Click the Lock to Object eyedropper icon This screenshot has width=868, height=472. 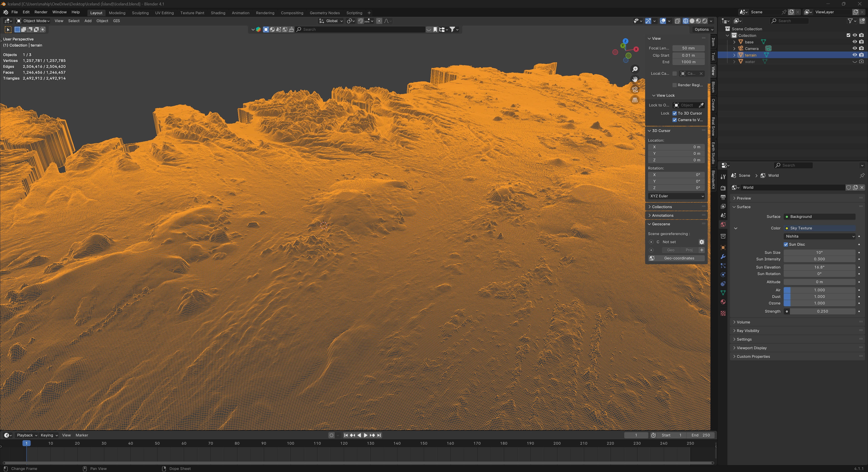tap(701, 105)
